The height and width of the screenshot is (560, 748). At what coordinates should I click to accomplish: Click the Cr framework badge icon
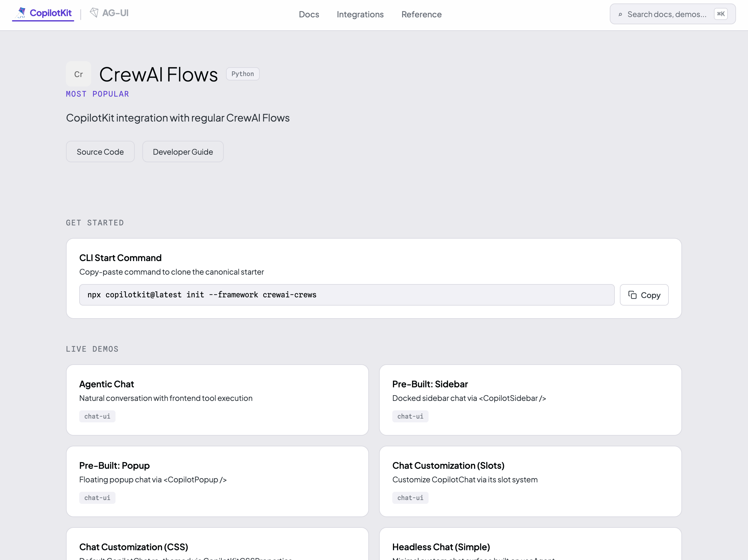click(x=79, y=74)
